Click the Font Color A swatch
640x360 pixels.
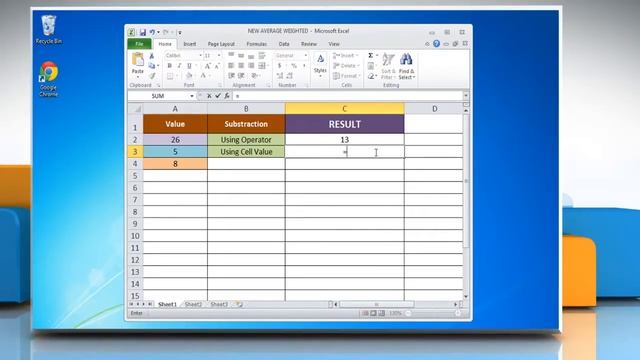coord(203,76)
